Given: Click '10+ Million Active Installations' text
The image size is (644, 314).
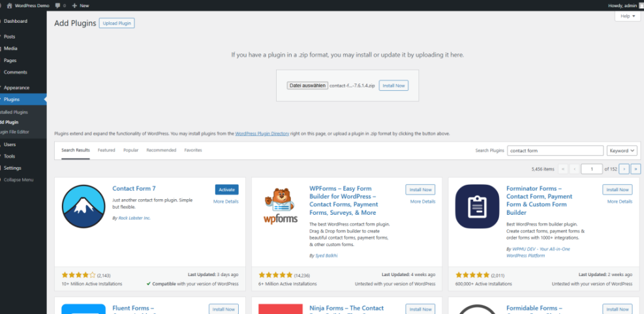Looking at the screenshot, I should (92, 284).
